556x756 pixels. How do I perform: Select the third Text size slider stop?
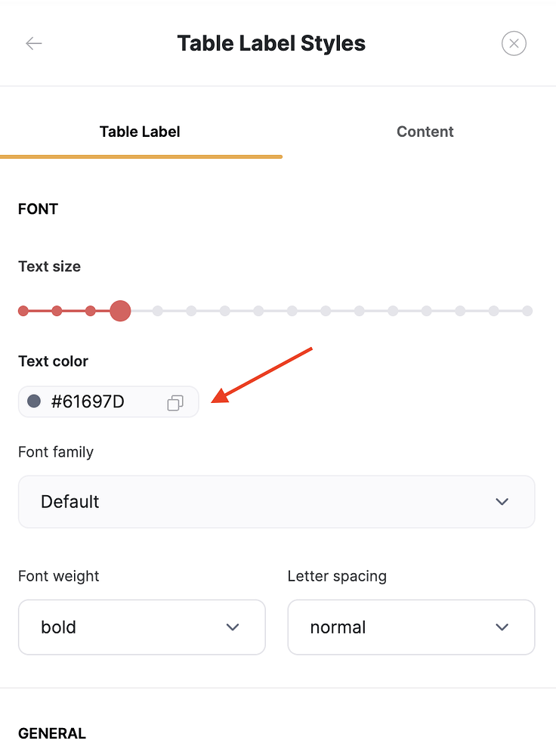pos(91,311)
